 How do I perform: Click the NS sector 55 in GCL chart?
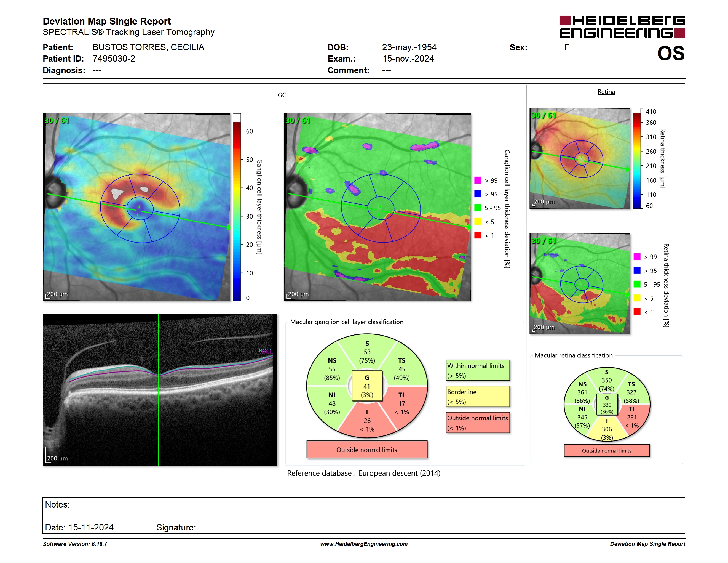coord(332,369)
